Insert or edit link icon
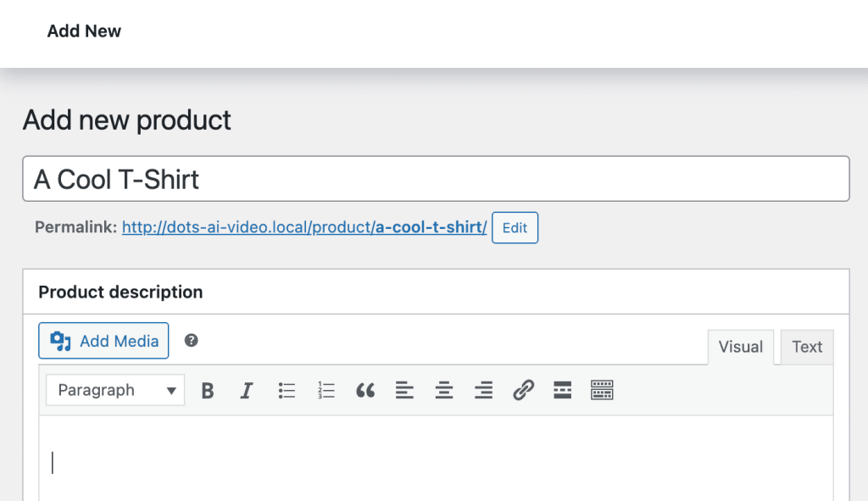 (523, 390)
